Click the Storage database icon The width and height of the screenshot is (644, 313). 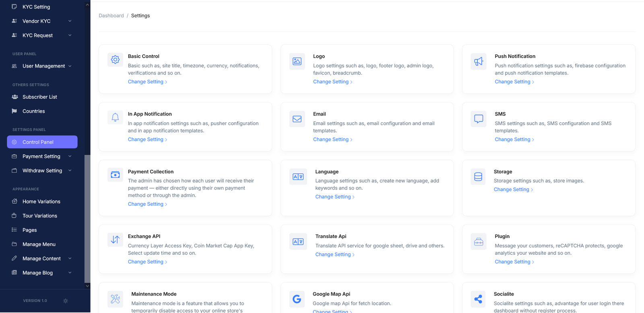click(478, 177)
